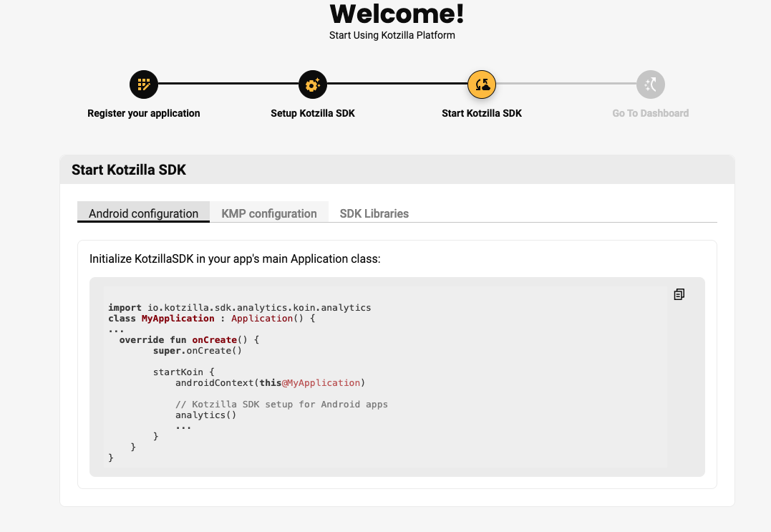Screen dimensions: 771x532
Task: Click the startKoin line in the code snippet
Action: coord(183,372)
